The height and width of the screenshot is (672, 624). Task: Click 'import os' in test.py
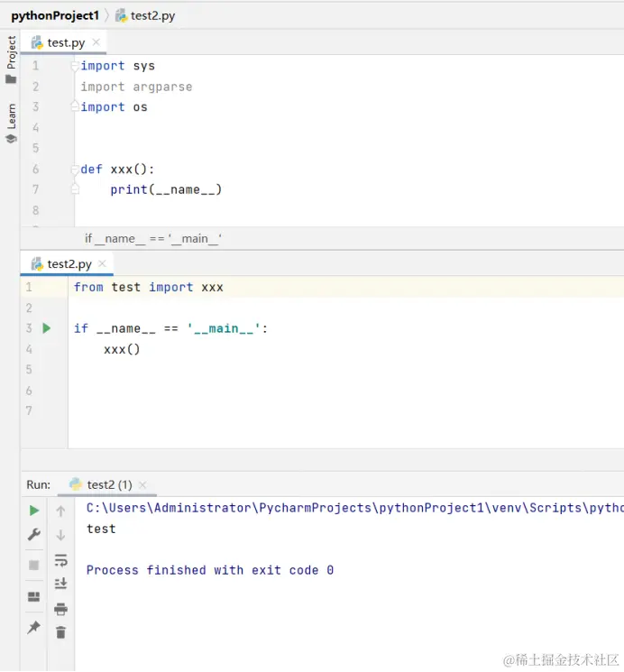114,107
